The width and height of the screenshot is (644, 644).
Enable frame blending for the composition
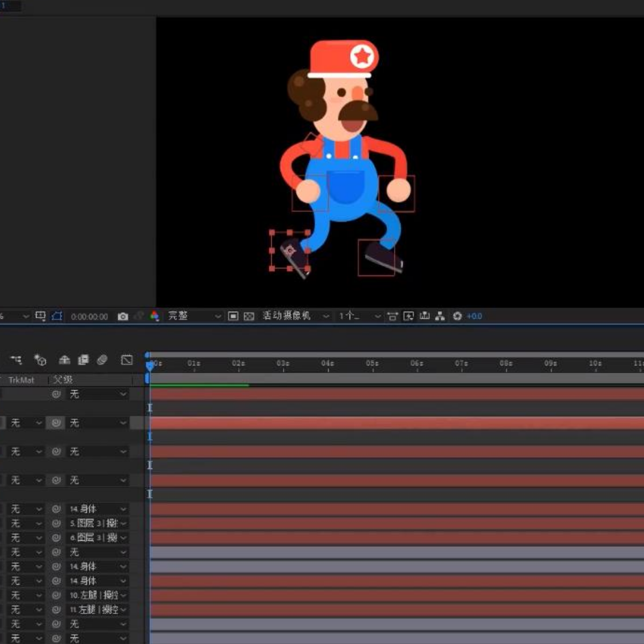pyautogui.click(x=83, y=360)
